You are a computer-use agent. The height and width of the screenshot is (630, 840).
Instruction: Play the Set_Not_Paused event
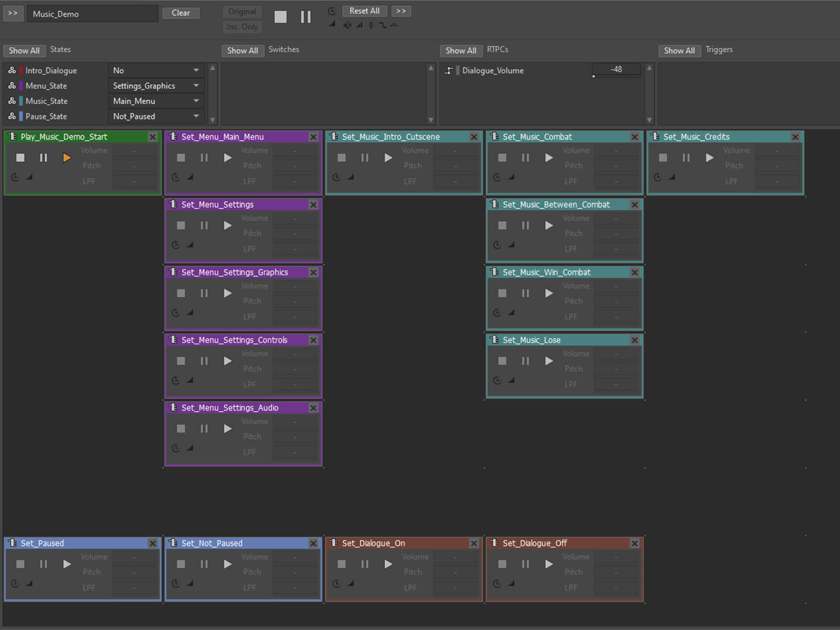tap(227, 564)
